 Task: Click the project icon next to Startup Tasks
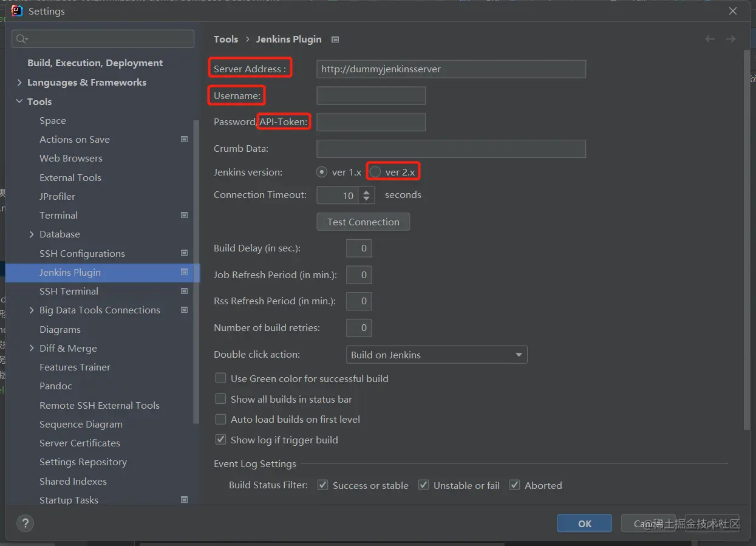(185, 500)
